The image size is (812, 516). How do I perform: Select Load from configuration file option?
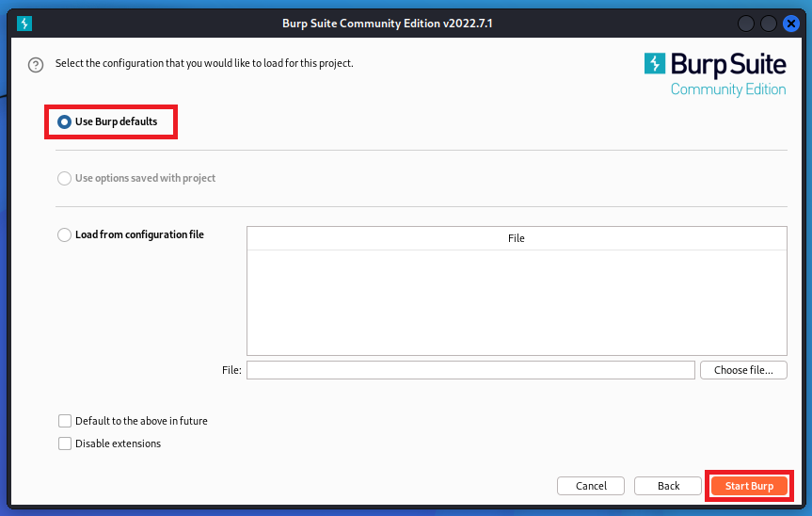point(64,234)
